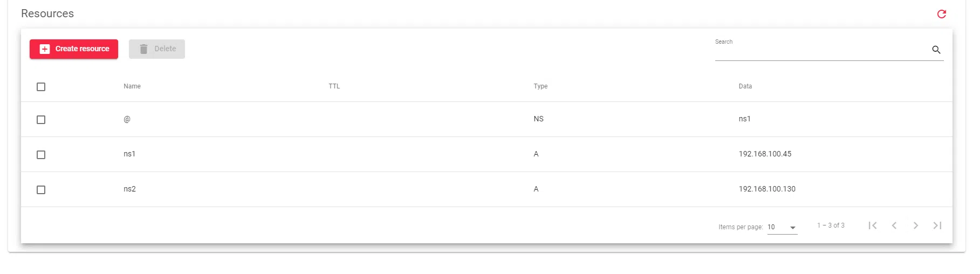The width and height of the screenshot is (980, 274).
Task: Check the ns1 record row
Action: click(41, 155)
